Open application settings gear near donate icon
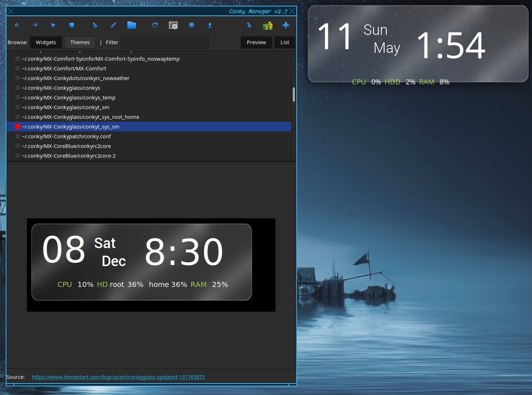 click(x=249, y=25)
